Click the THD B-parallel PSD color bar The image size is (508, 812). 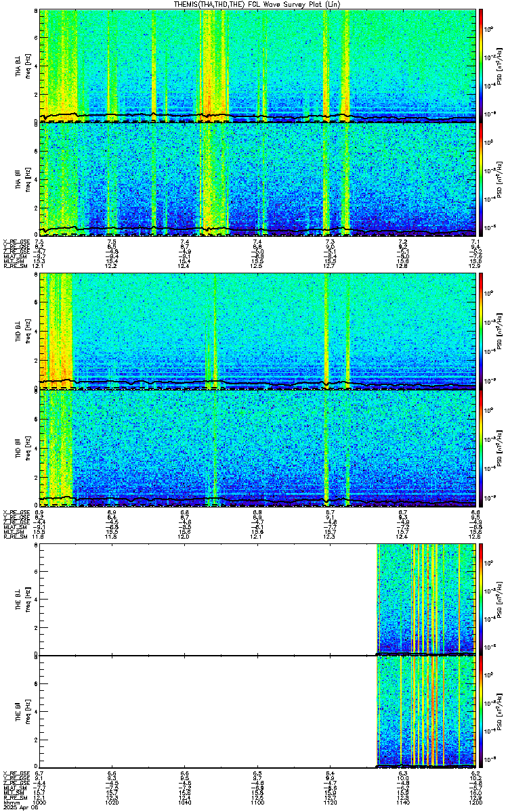pos(482,447)
